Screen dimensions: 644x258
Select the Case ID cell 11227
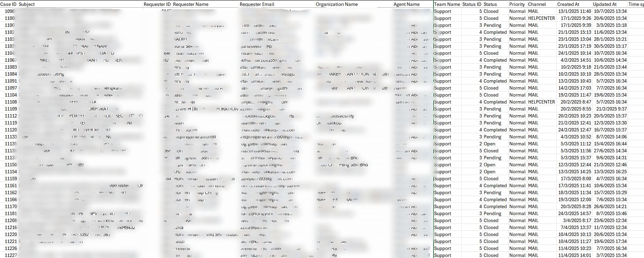click(x=11, y=255)
